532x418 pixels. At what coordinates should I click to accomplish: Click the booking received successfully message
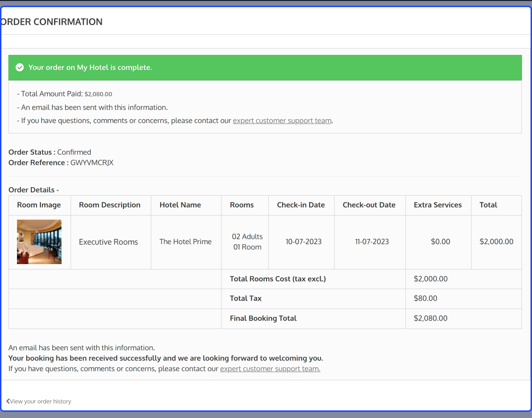166,358
